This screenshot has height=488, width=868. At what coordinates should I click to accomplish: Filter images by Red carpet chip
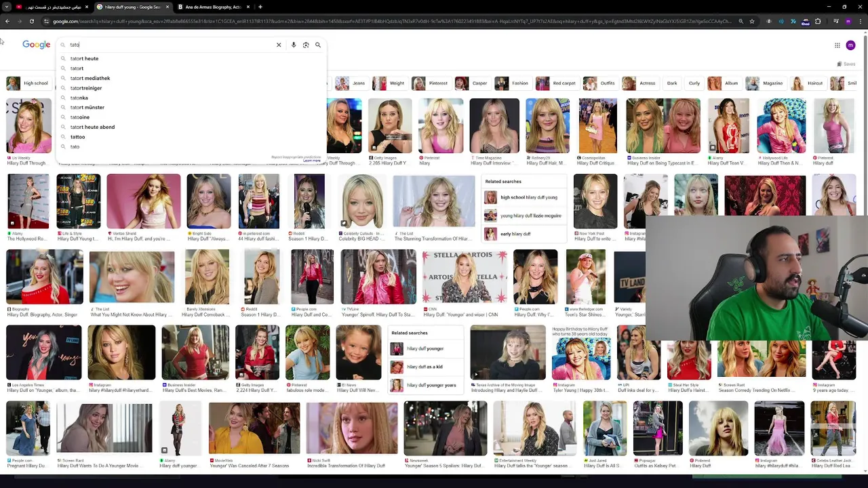point(556,83)
